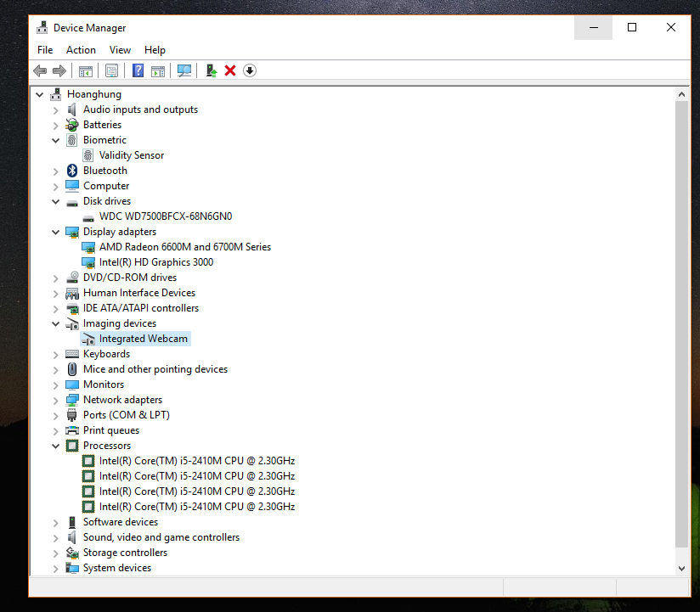This screenshot has height=612, width=700.
Task: Open the Help menu
Action: (x=155, y=50)
